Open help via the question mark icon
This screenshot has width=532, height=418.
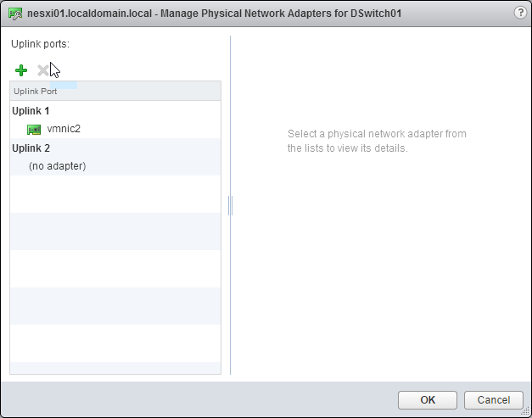519,12
